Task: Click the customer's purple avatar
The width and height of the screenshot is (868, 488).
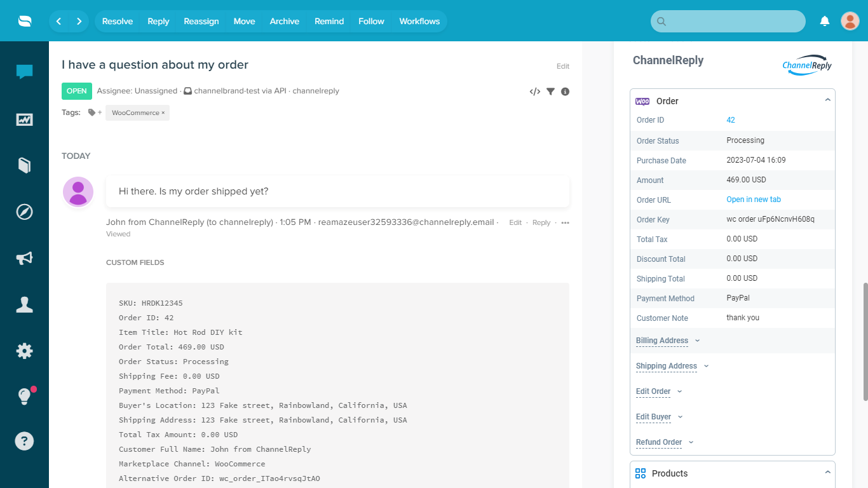Action: click(78, 191)
